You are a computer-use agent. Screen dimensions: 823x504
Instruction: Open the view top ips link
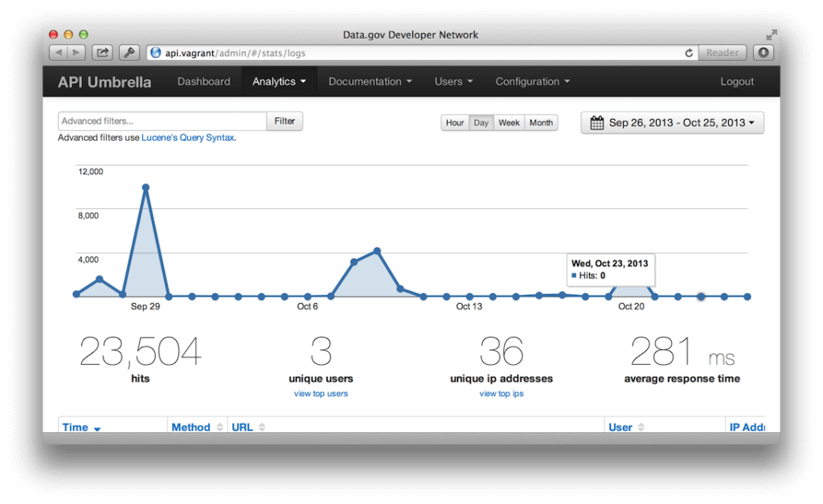point(501,393)
